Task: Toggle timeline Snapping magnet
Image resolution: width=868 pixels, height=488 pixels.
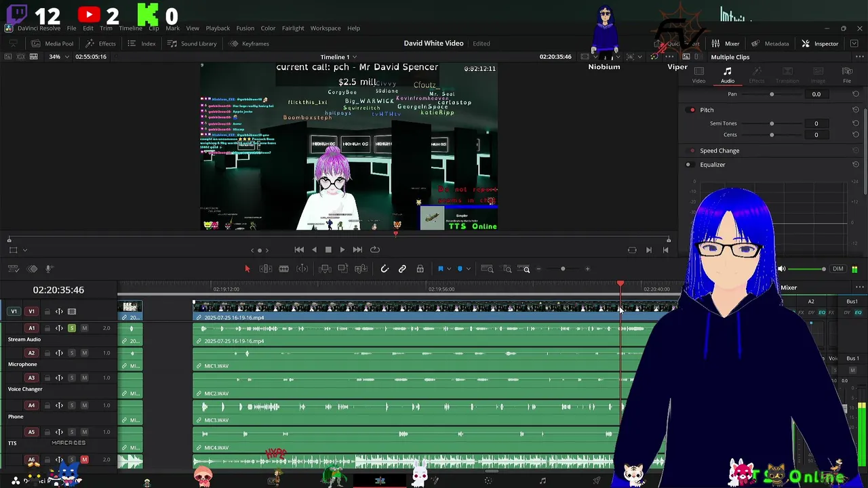Action: pyautogui.click(x=384, y=269)
